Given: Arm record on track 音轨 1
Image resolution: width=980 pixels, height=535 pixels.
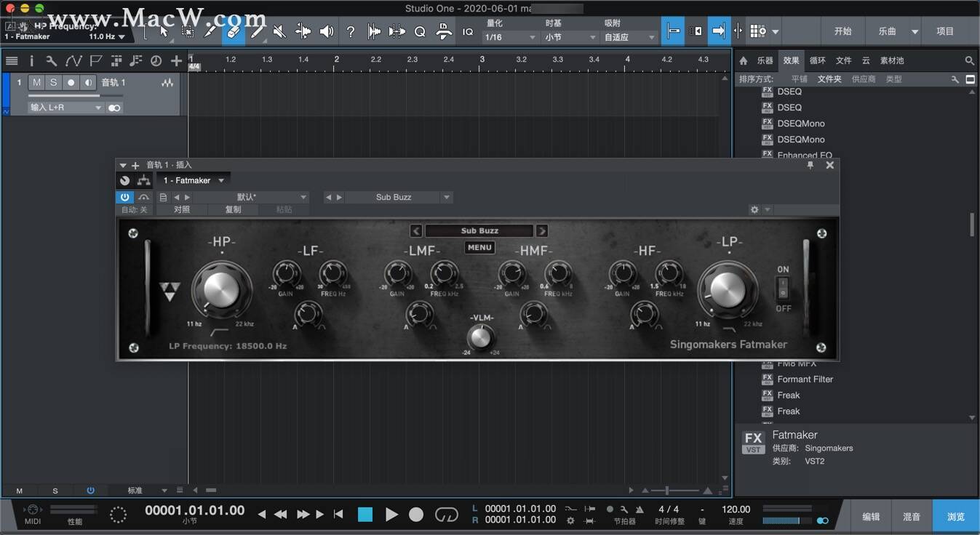Looking at the screenshot, I should pyautogui.click(x=71, y=83).
